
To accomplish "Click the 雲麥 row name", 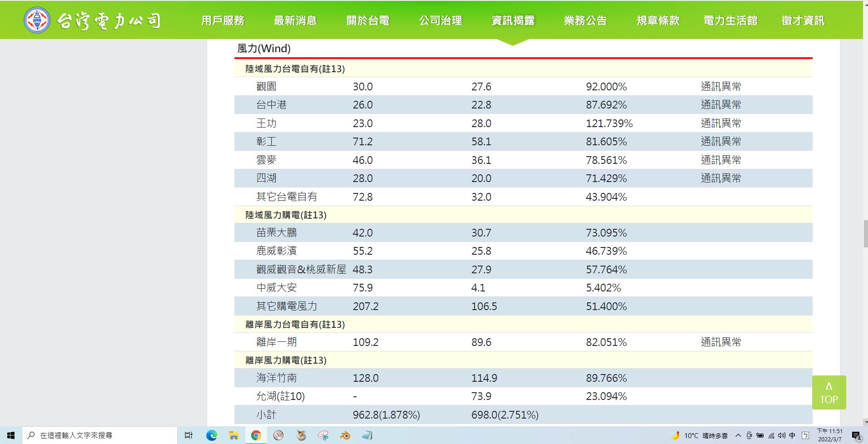I will (266, 160).
